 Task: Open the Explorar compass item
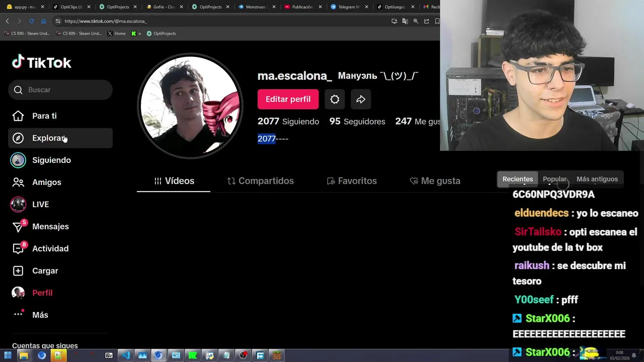pyautogui.click(x=60, y=138)
